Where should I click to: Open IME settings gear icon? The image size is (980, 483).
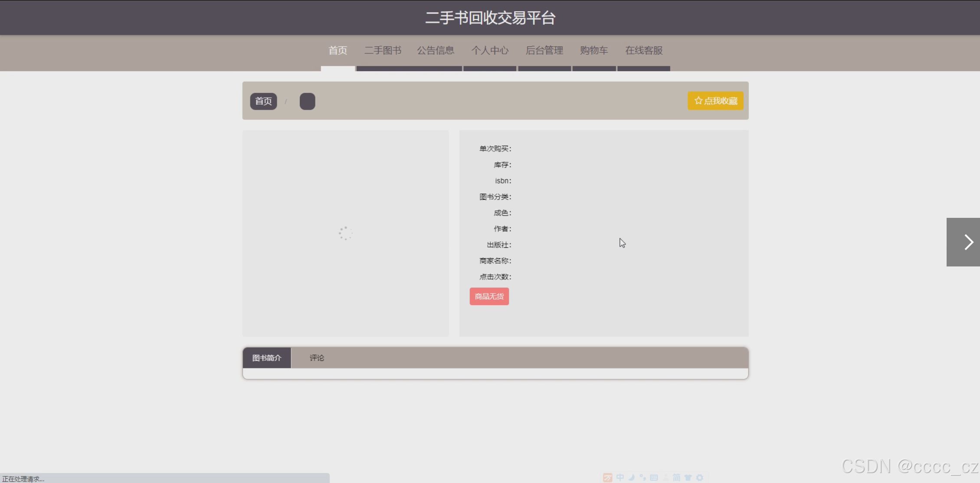pyautogui.click(x=699, y=478)
